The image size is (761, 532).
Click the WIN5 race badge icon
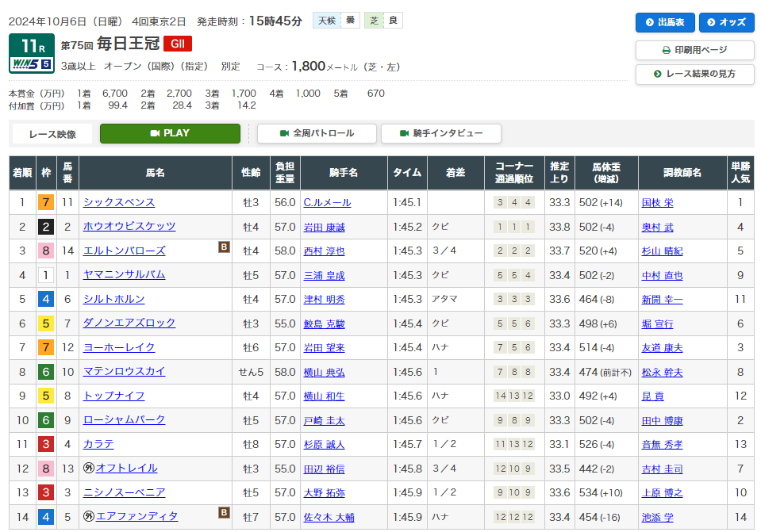pos(32,63)
